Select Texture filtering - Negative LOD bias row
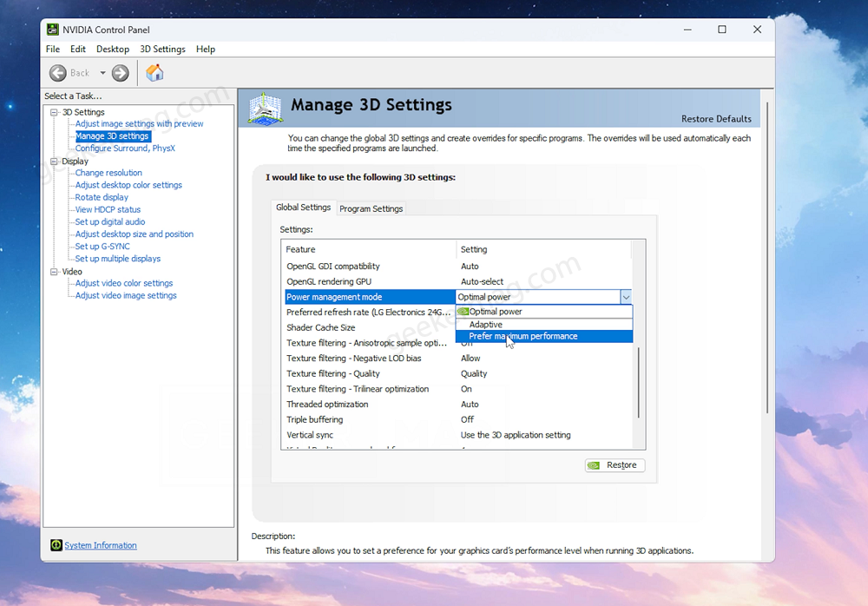Viewport: 868px width, 606px height. (458, 359)
